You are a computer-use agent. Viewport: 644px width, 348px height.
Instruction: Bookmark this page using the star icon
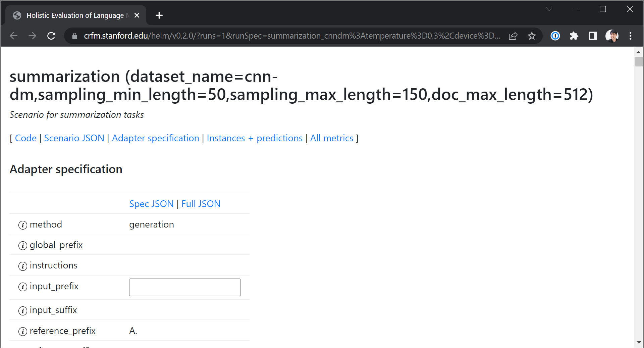[532, 36]
